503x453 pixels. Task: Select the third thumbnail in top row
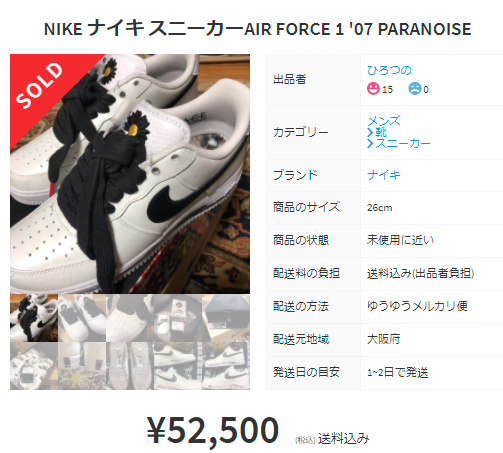pos(130,318)
